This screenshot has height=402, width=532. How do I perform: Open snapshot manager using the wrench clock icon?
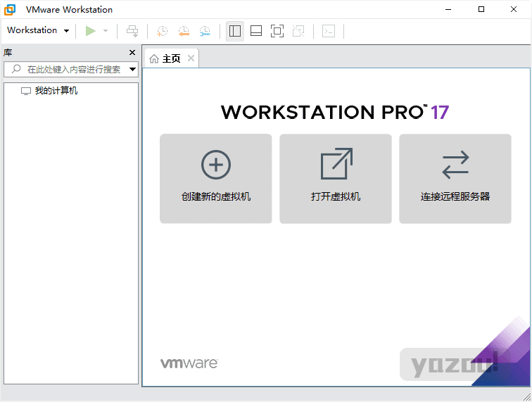coord(205,31)
